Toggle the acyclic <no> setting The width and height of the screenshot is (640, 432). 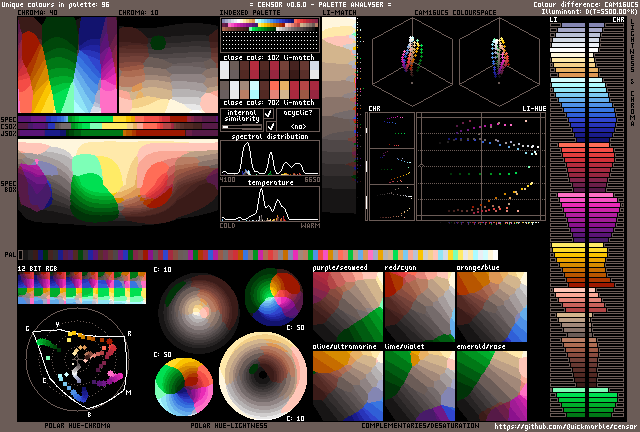coord(298,127)
